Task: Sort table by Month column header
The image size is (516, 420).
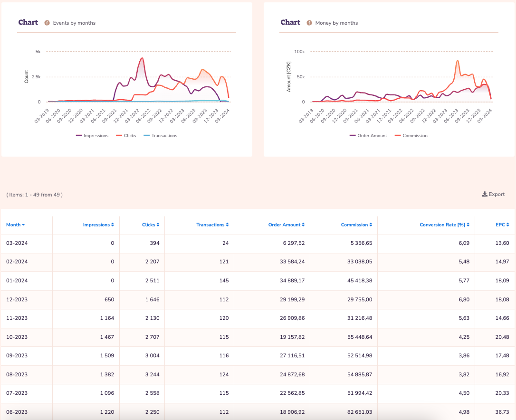Action: [x=15, y=225]
